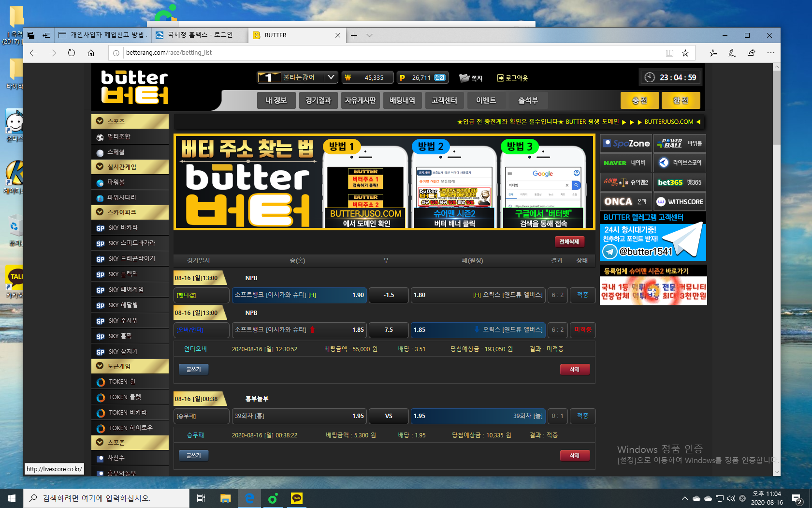
Task: Click the yellow 충전 button
Action: [639, 100]
